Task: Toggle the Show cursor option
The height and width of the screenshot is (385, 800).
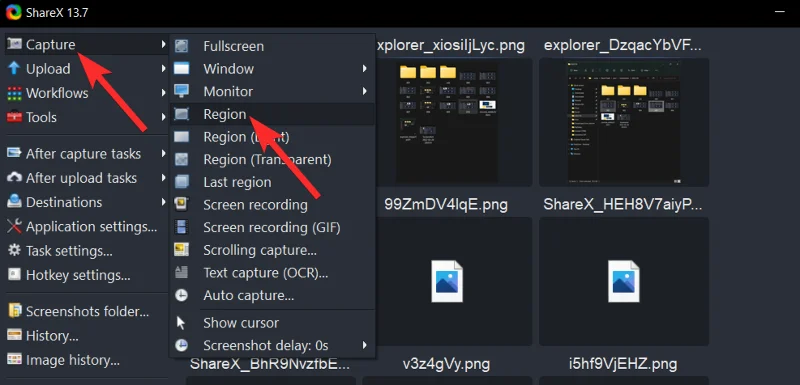Action: pyautogui.click(x=272, y=323)
